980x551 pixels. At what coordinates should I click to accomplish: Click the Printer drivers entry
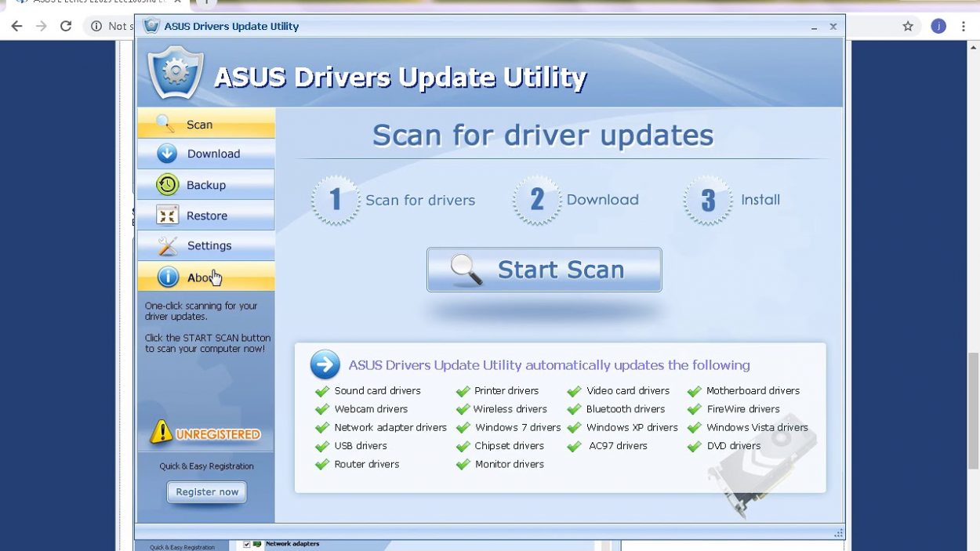coord(498,390)
